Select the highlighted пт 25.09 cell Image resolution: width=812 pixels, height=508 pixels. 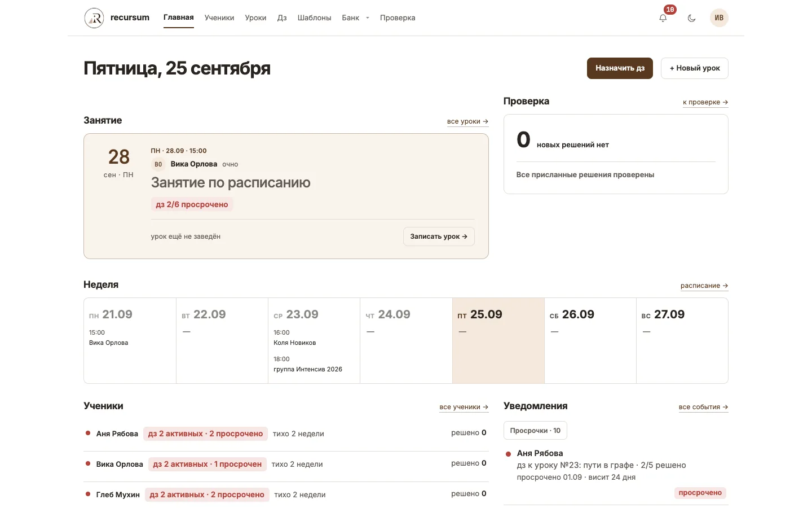point(498,341)
